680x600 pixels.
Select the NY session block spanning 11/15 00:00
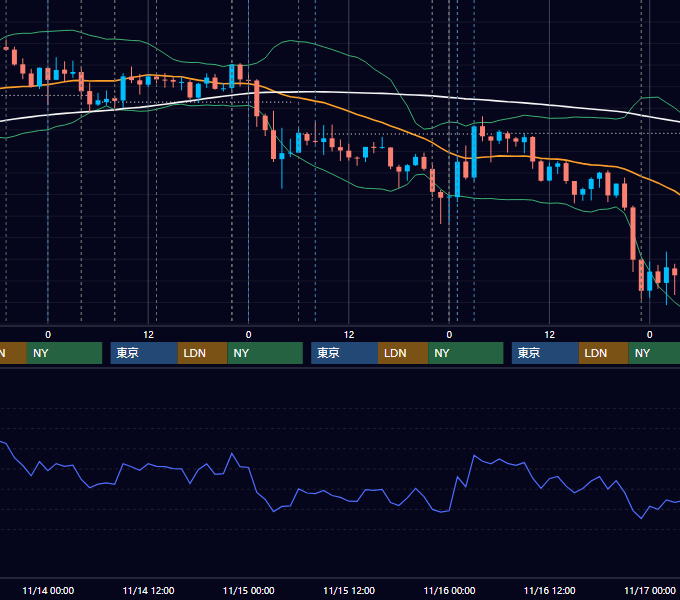click(x=265, y=353)
